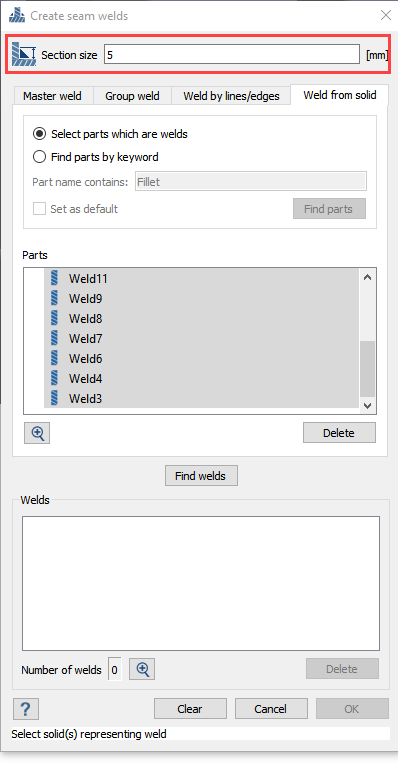The height and width of the screenshot is (770, 398).
Task: Click the Create seam welds title icon
Action: pyautogui.click(x=17, y=16)
